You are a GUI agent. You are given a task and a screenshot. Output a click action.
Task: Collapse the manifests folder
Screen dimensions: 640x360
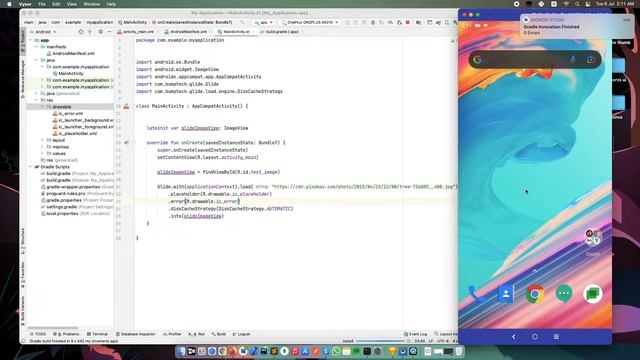pos(36,47)
